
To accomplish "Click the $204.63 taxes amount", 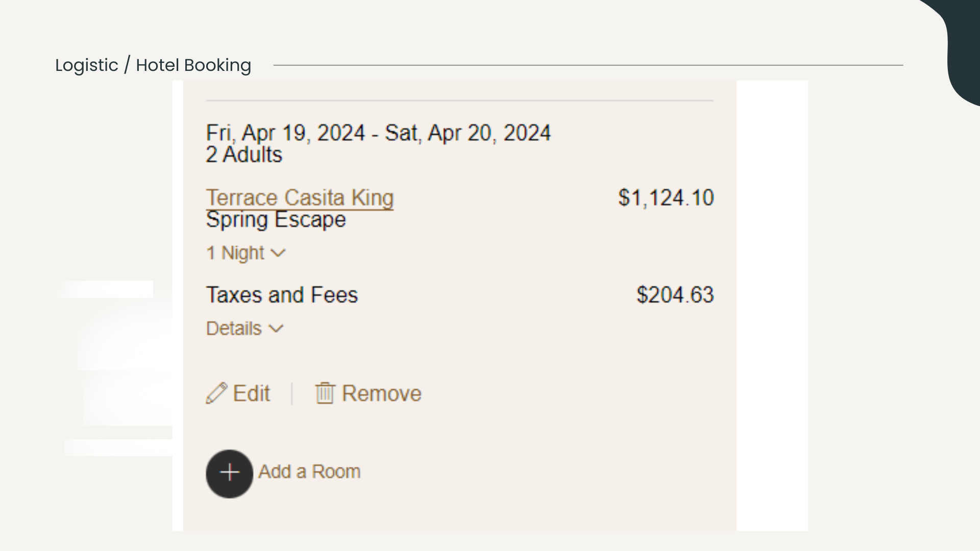I will [675, 295].
